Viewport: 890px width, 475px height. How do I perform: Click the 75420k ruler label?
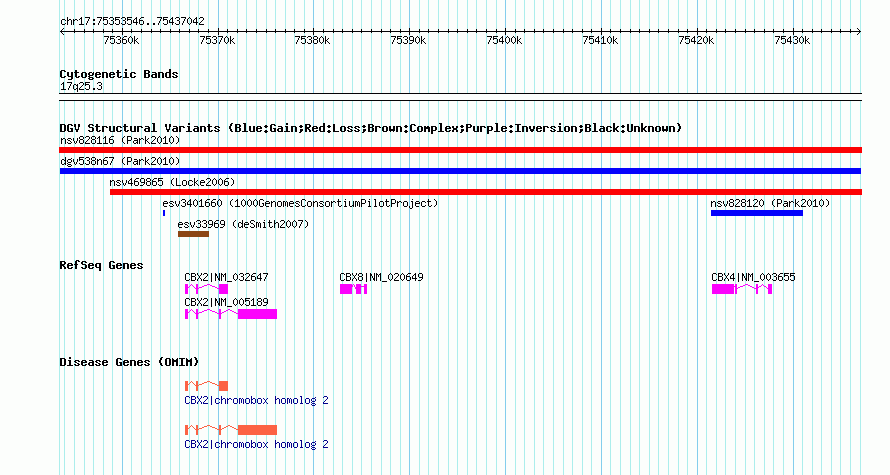(x=696, y=41)
